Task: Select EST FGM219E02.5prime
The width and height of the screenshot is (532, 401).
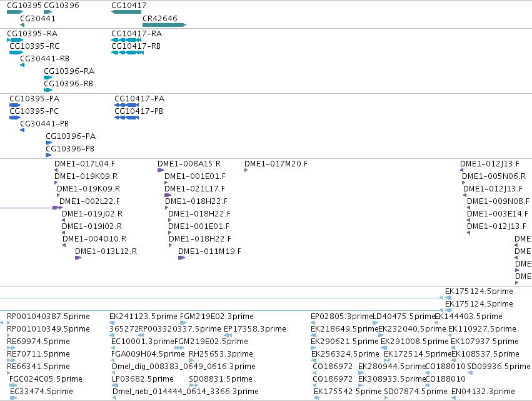Action: coord(211,342)
